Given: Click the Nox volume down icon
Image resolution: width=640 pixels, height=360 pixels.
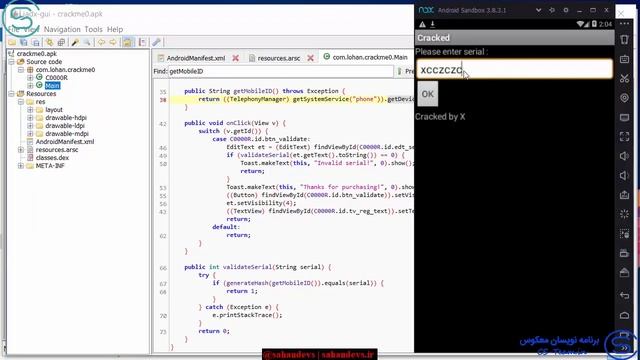Looking at the screenshot, I should 624,176.
